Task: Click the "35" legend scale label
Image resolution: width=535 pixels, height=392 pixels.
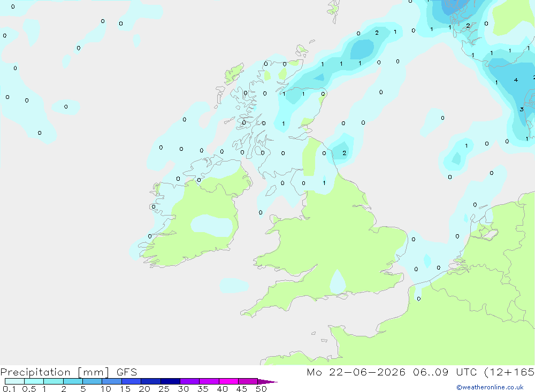Action: (203, 389)
